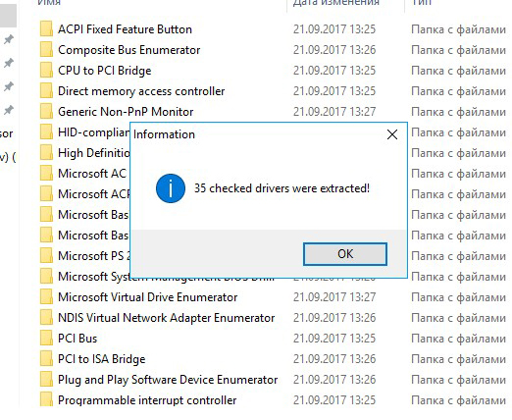Sort by the Дата изменения column header
Viewport: 512px width, 420px height.
click(335, 3)
